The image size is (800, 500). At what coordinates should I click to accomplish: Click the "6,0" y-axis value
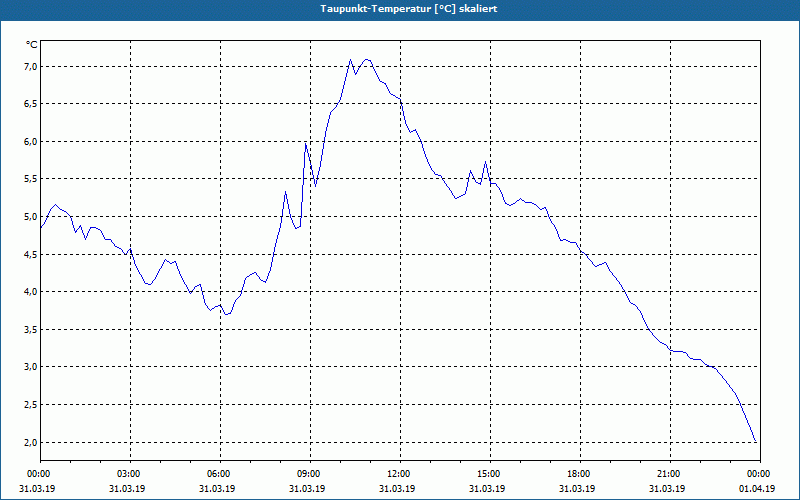pyautogui.click(x=31, y=141)
